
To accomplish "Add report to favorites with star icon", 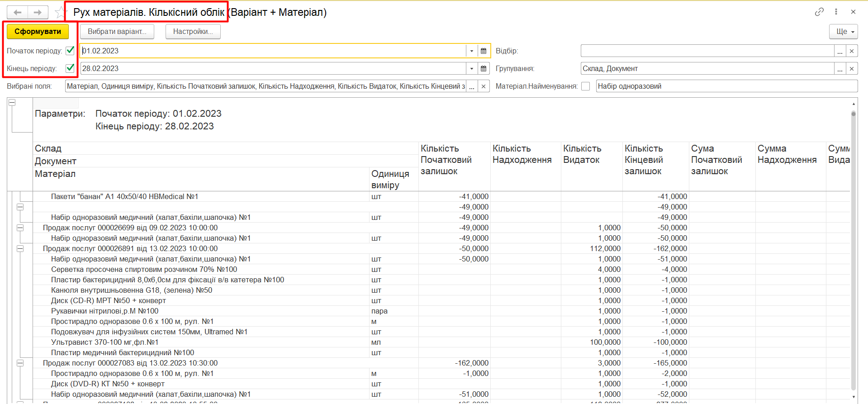I will coord(60,12).
